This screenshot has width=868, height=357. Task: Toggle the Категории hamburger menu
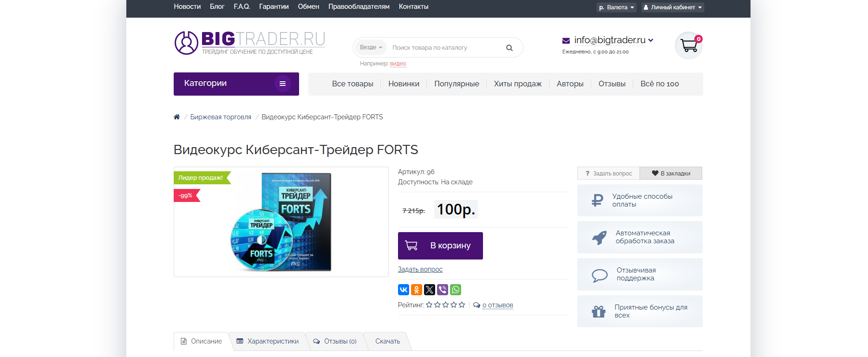[x=282, y=84]
